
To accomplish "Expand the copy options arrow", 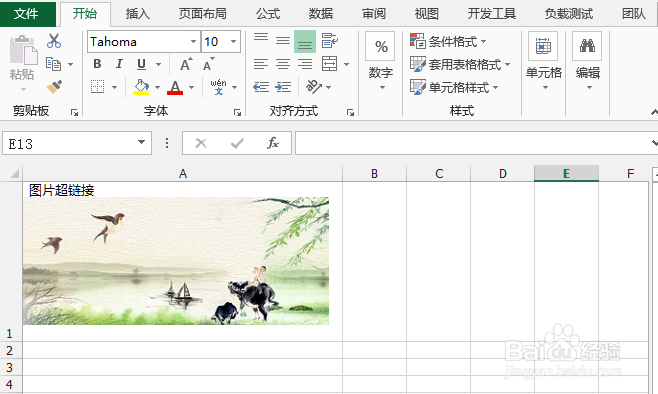I will pos(70,64).
